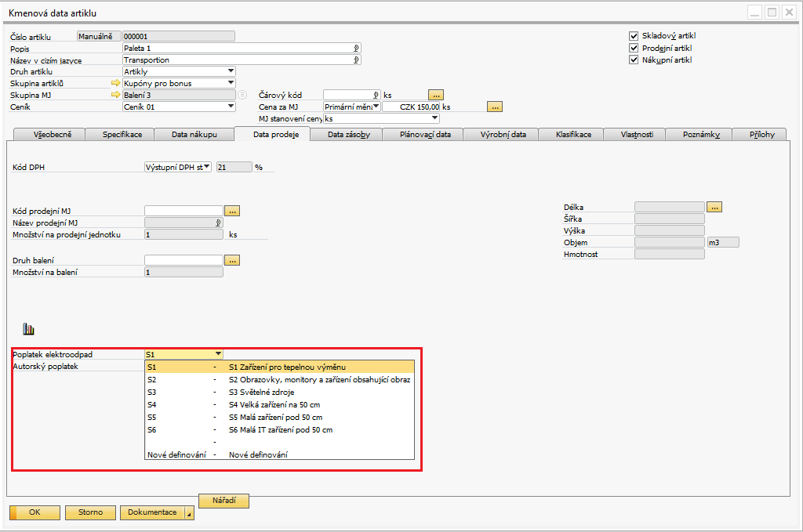
Task: Click the Čárový kód input field
Action: point(352,95)
